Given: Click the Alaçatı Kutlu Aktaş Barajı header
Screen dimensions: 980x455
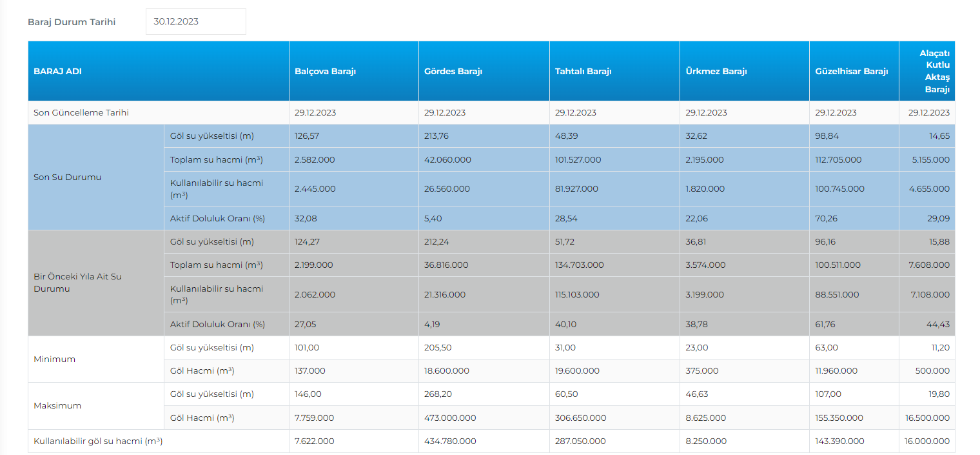Looking at the screenshot, I should click(934, 72).
